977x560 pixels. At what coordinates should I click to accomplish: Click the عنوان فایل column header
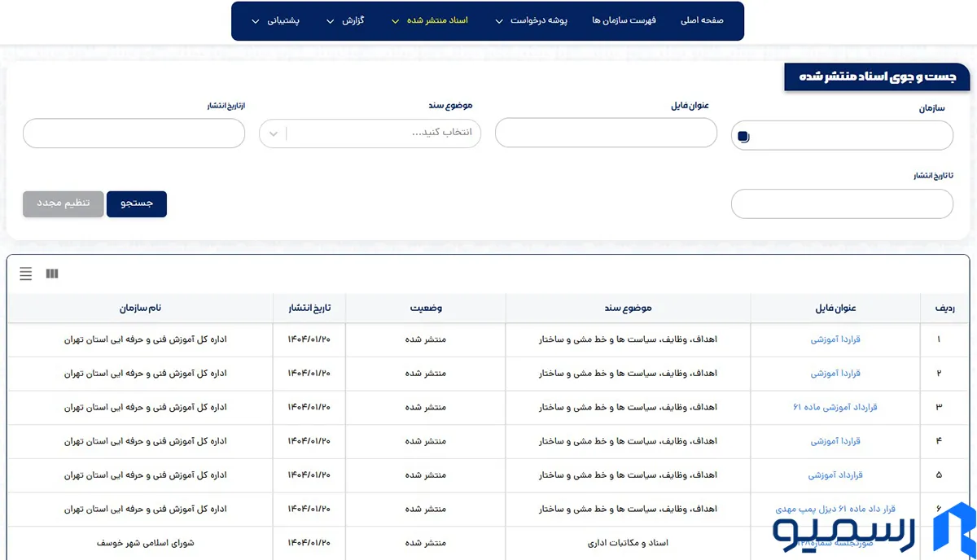click(835, 308)
